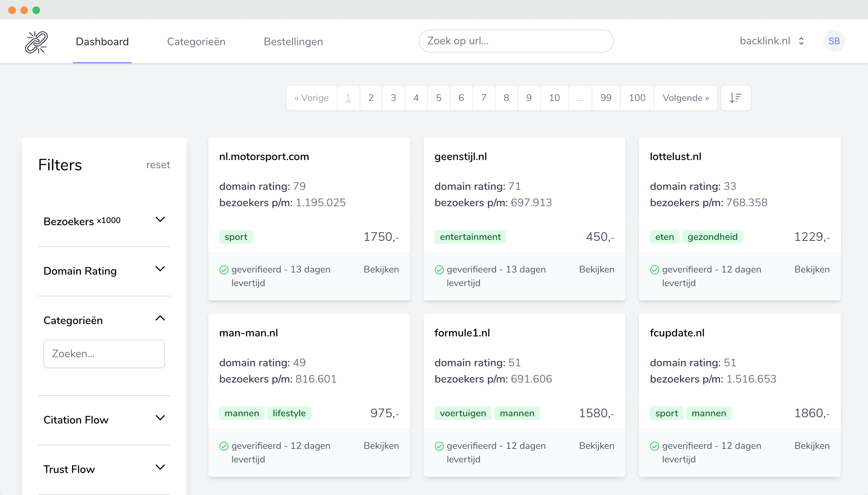
Task: Click verified badge on fcupdate.nl card
Action: (655, 446)
